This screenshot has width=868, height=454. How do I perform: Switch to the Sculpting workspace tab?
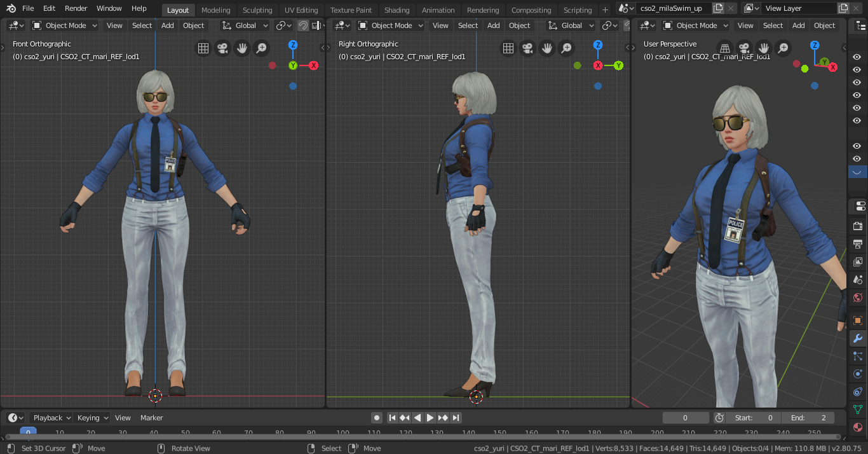(x=257, y=10)
